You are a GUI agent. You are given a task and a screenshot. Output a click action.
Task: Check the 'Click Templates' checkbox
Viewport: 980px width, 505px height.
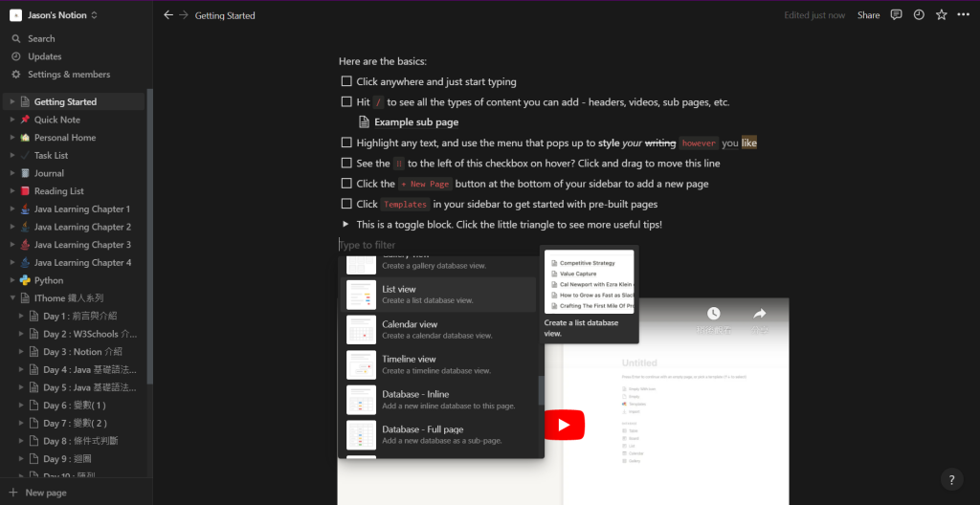pos(346,204)
